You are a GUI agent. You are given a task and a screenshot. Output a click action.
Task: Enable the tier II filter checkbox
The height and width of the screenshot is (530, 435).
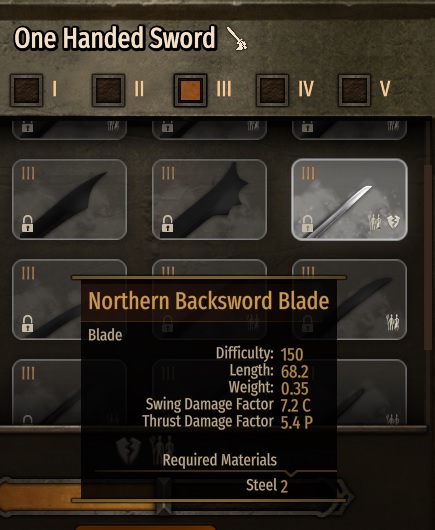pyautogui.click(x=108, y=90)
